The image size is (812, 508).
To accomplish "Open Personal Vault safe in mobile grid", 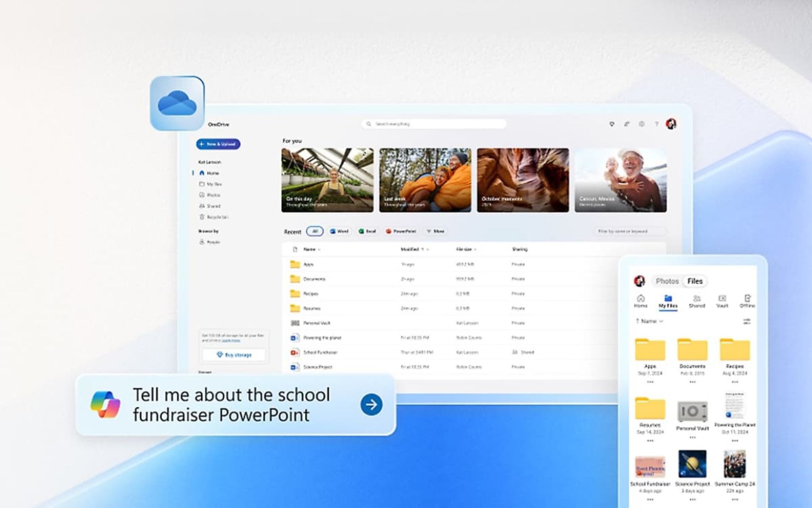I will [x=692, y=411].
